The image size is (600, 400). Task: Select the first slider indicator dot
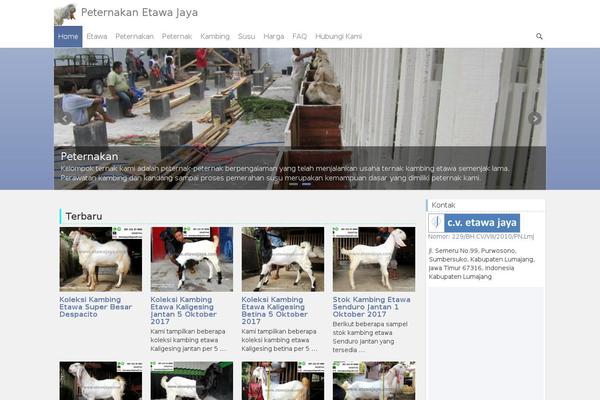click(x=293, y=184)
